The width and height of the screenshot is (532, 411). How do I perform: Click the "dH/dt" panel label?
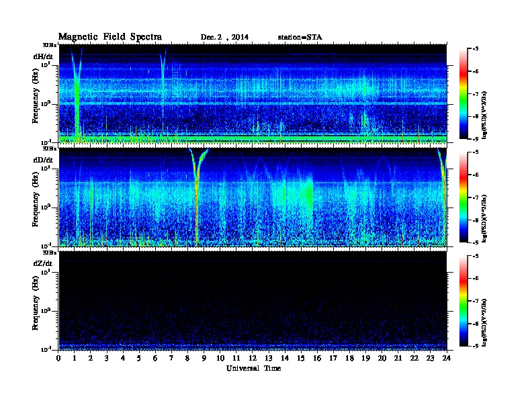(x=43, y=56)
